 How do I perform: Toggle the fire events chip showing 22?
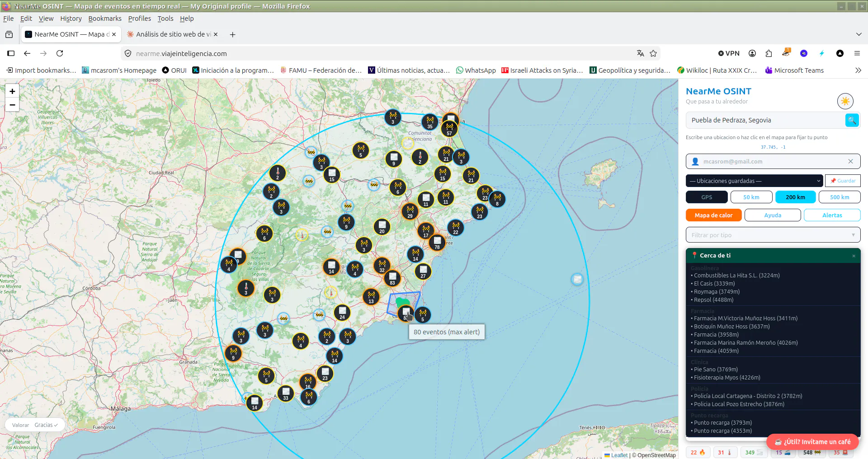point(698,452)
